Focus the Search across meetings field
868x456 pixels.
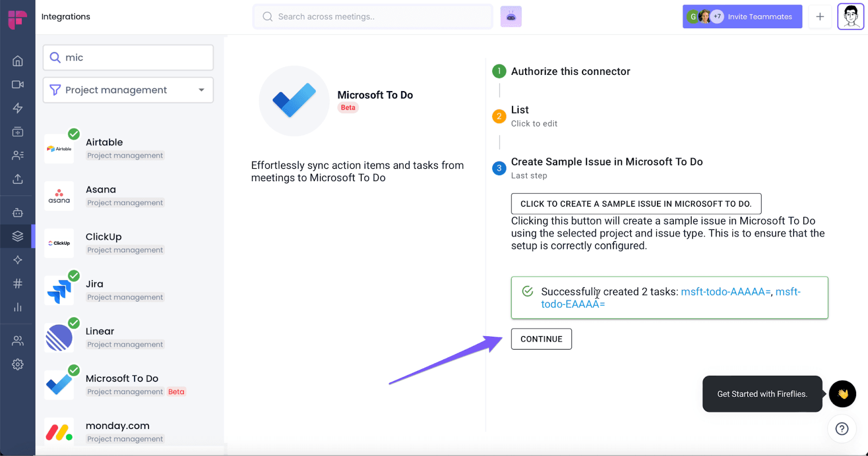point(373,17)
